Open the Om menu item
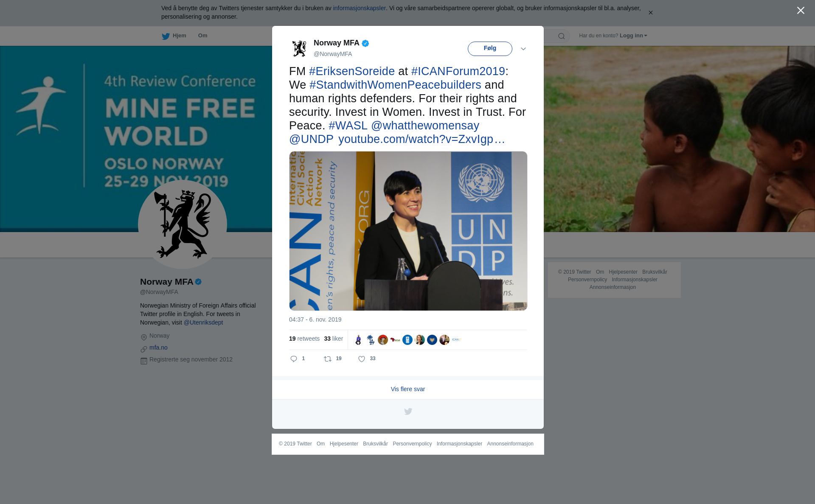Image resolution: width=815 pixels, height=504 pixels. pyautogui.click(x=202, y=36)
